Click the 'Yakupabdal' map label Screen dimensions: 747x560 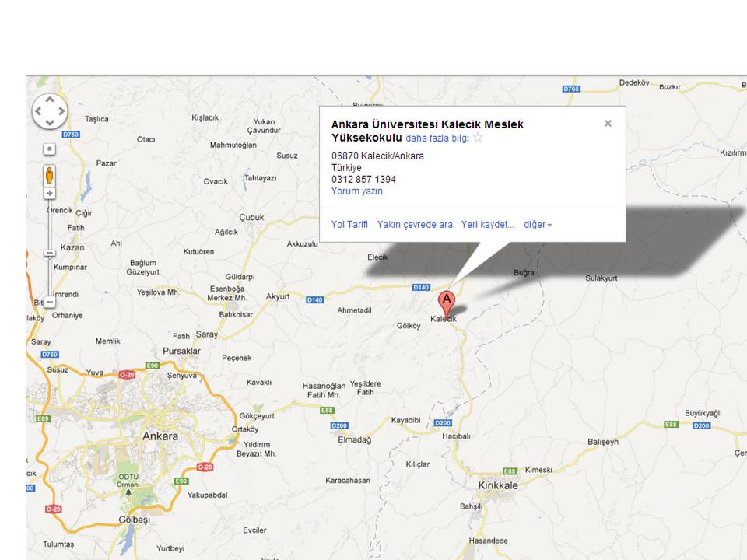coord(207,495)
